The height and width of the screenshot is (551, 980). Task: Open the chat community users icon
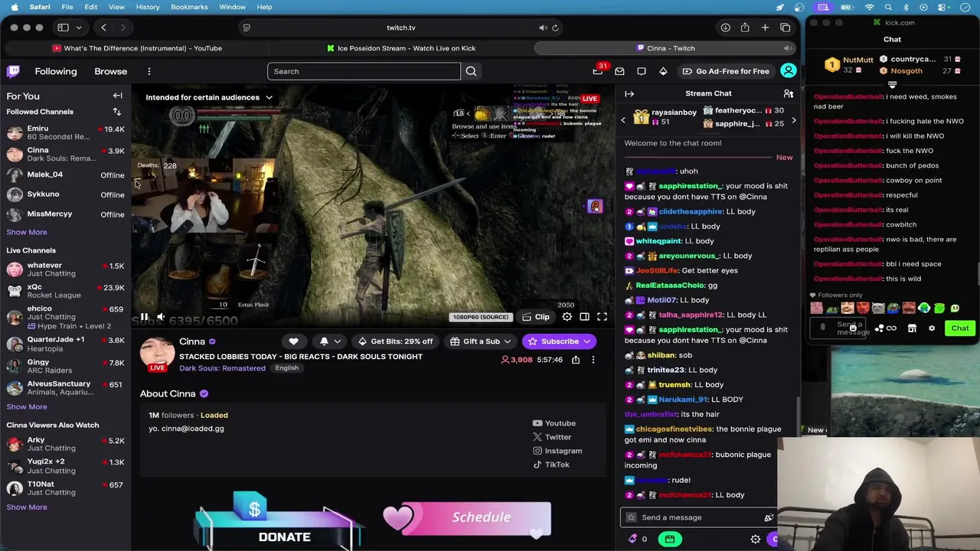click(x=788, y=93)
